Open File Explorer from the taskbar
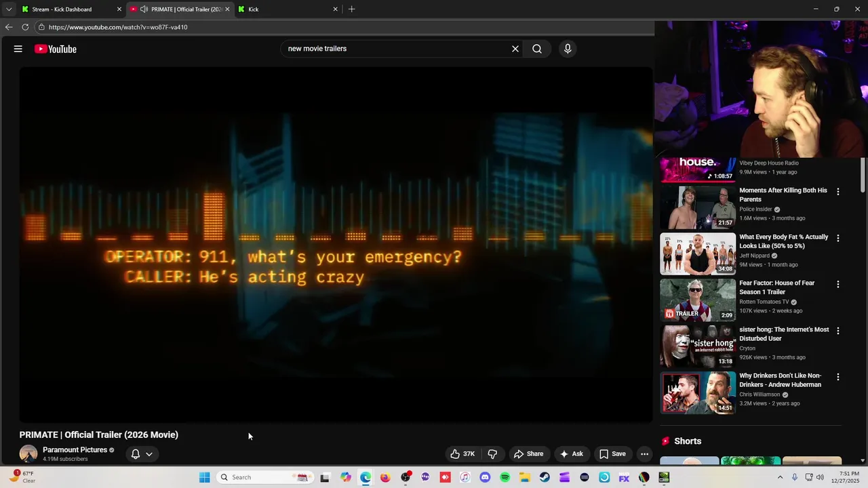The image size is (868, 488). click(x=525, y=477)
